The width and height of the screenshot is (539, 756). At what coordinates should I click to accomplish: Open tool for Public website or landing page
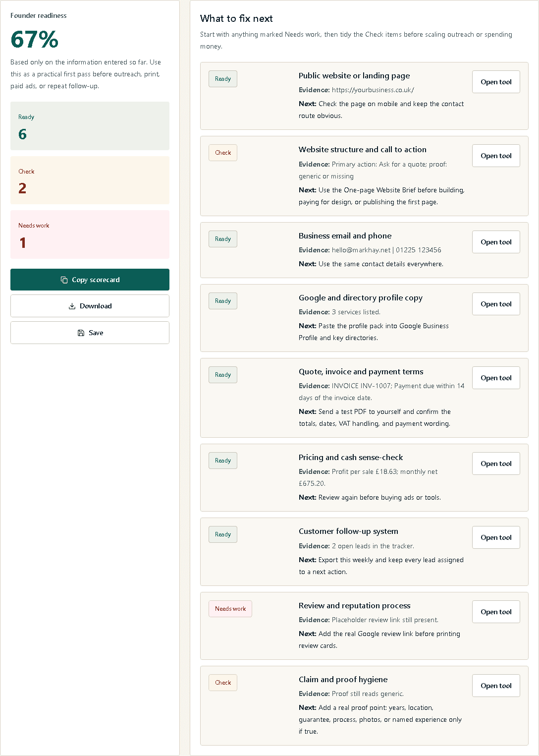point(496,82)
